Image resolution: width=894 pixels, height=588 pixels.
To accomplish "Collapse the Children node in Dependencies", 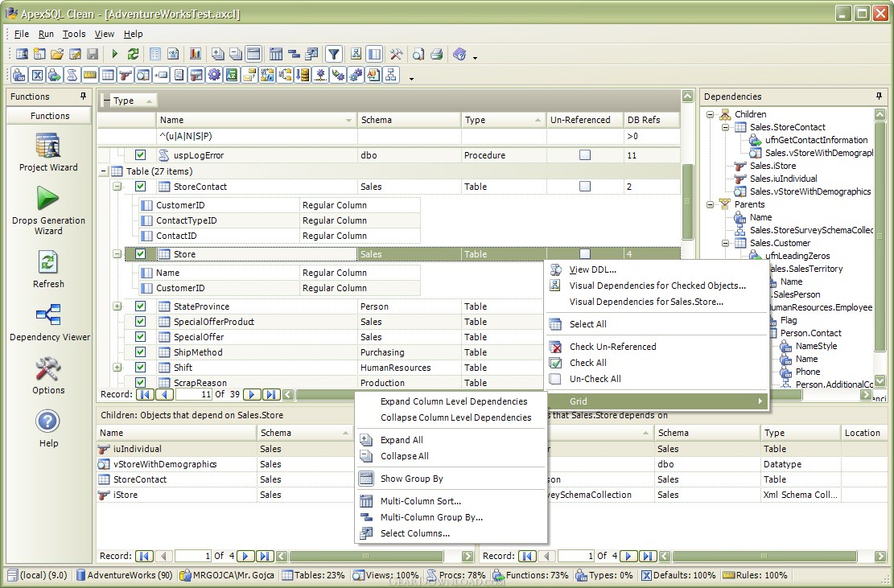I will coord(710,114).
